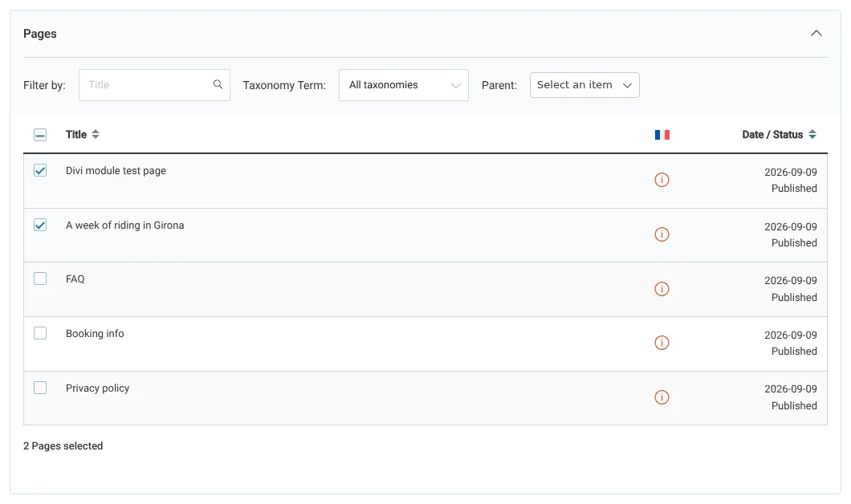The height and width of the screenshot is (504, 851).
Task: Click the FAQ page title
Action: (x=75, y=278)
